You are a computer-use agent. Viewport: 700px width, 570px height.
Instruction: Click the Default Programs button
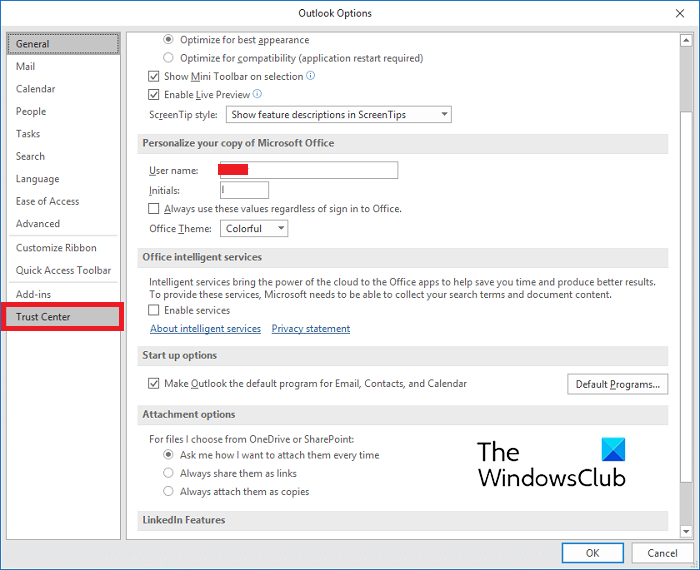[x=617, y=384]
